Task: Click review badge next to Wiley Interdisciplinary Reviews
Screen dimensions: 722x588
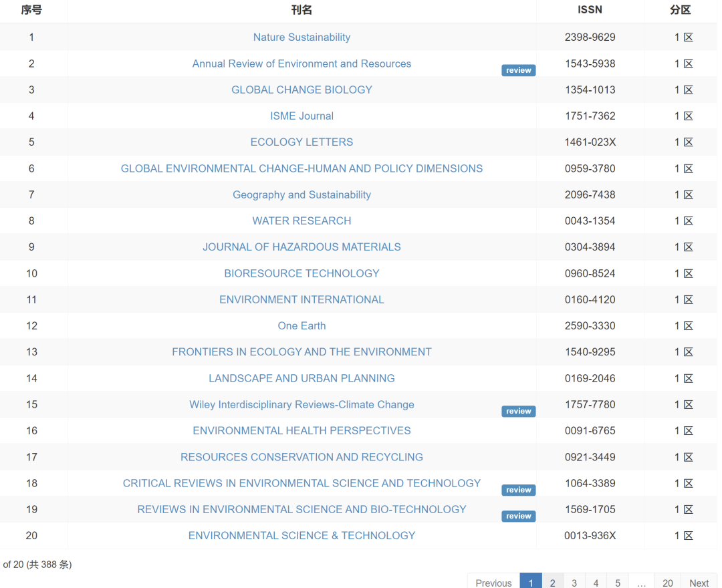Action: pos(518,411)
